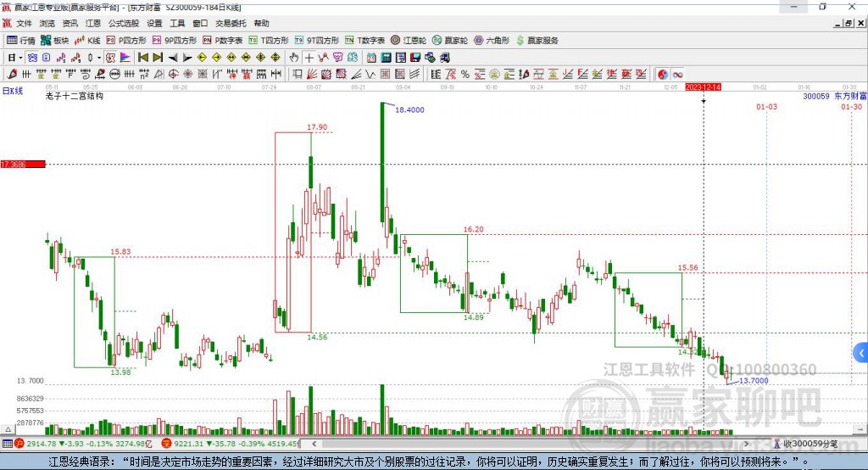Select the three parallel lines tool

414,74
